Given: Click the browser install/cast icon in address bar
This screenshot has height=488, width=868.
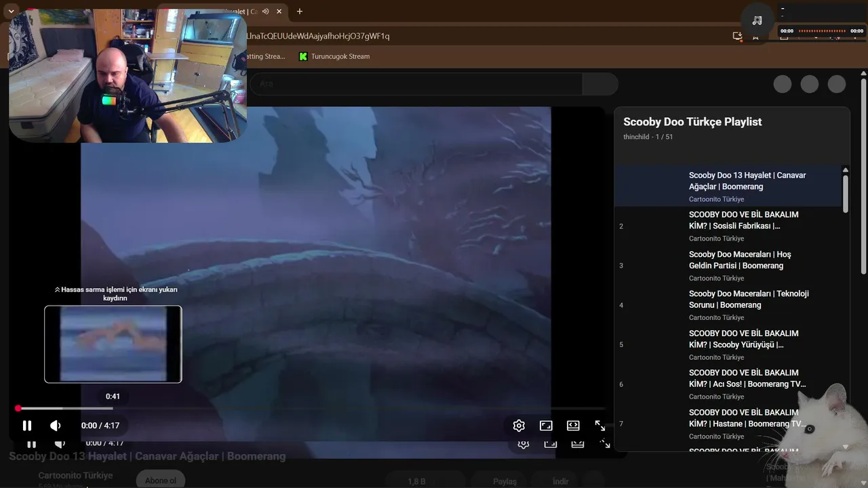Looking at the screenshot, I should tap(738, 36).
